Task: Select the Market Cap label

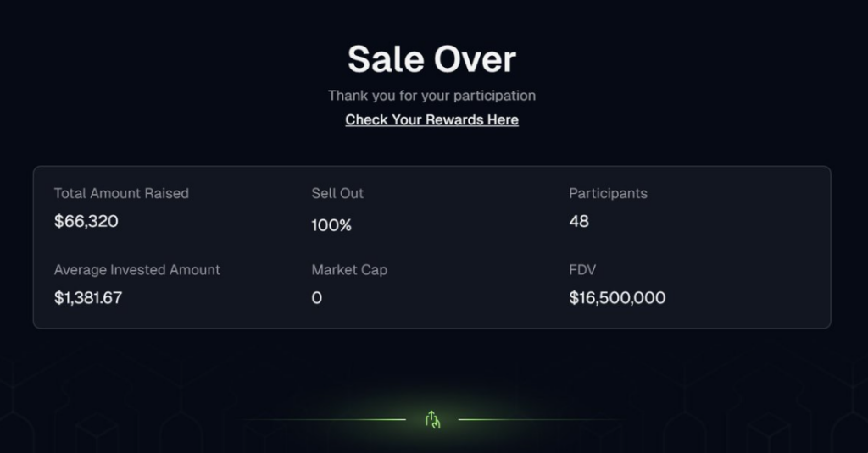Action: [349, 269]
